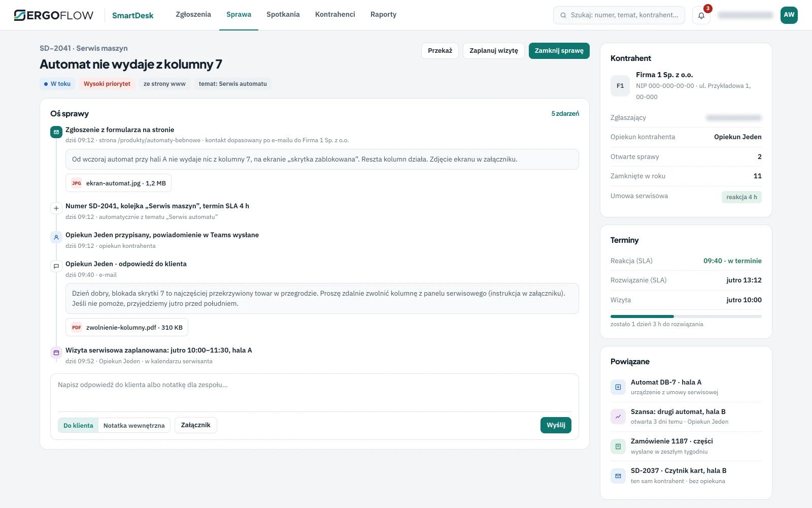Click the zostało 1 dzień 3 h label
Image resolution: width=812 pixels, height=508 pixels.
[x=657, y=324]
